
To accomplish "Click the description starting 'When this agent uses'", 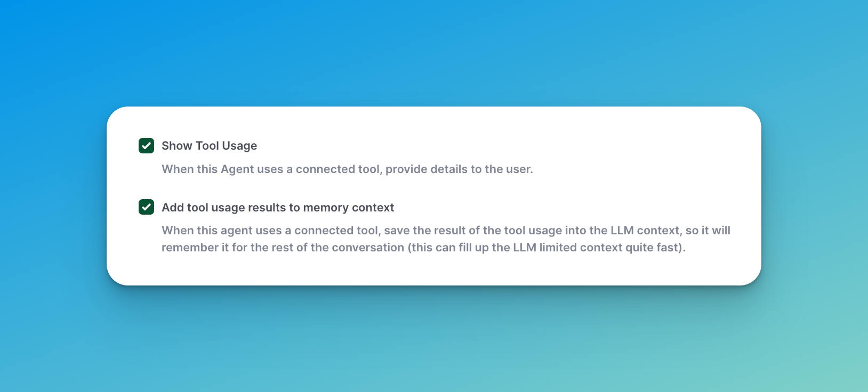I will click(446, 231).
